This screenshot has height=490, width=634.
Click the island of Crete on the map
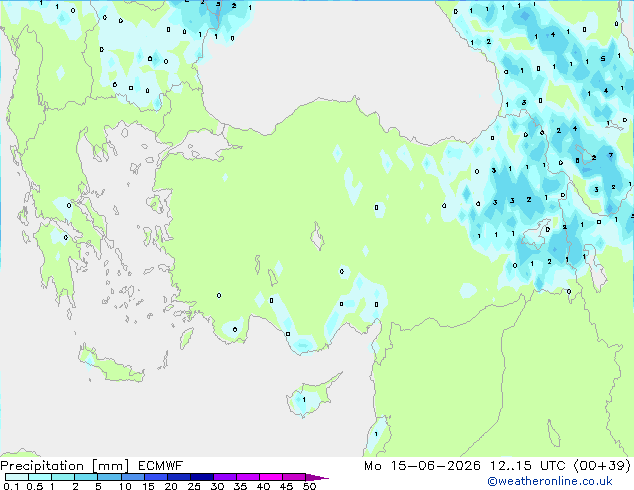pos(111,365)
